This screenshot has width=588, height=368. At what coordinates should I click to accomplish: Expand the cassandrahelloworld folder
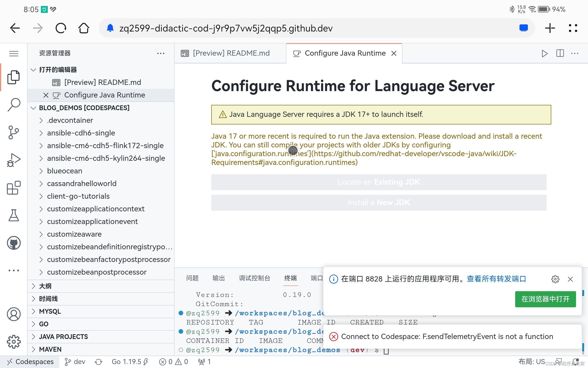101,184
